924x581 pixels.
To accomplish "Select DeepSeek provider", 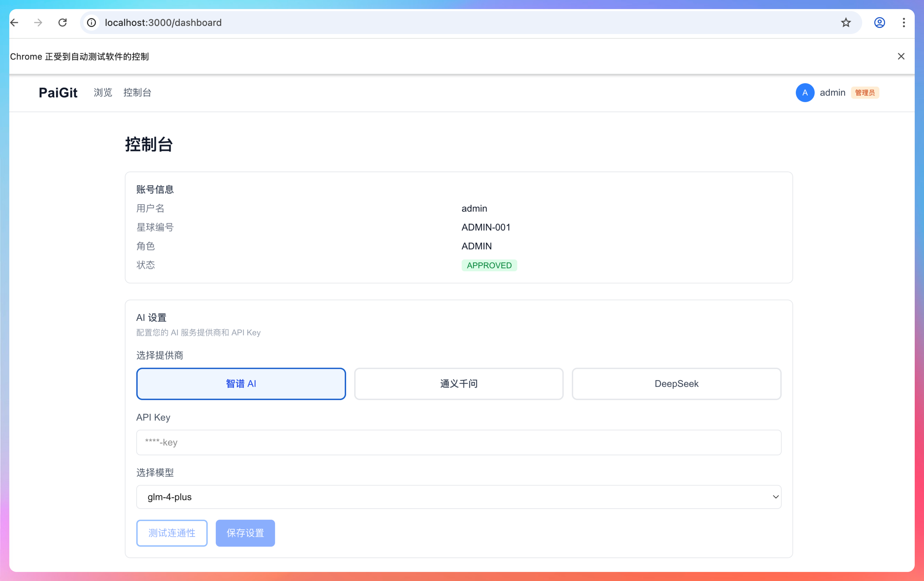I will 676,384.
